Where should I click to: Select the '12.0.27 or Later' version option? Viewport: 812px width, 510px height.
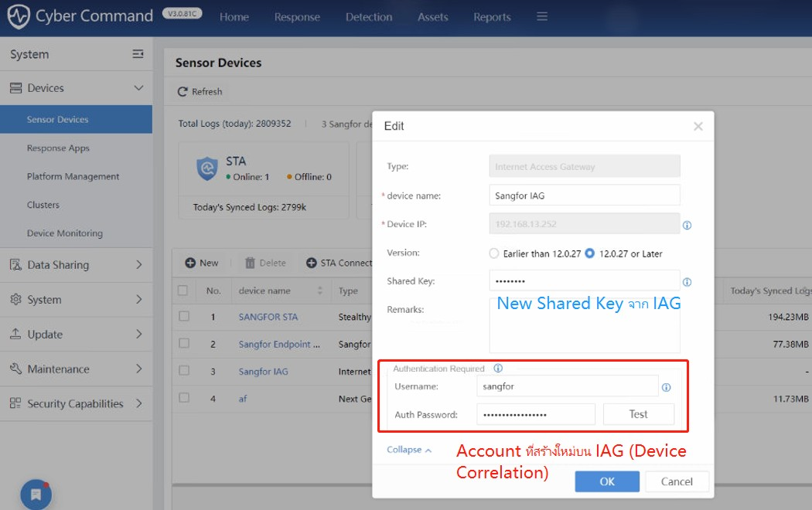coord(590,253)
